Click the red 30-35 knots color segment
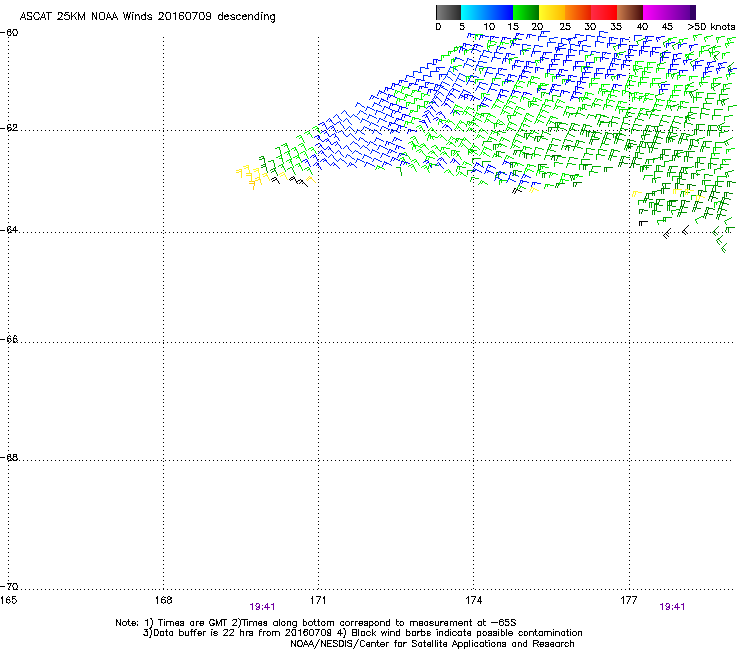The height and width of the screenshot is (650, 740). click(604, 12)
